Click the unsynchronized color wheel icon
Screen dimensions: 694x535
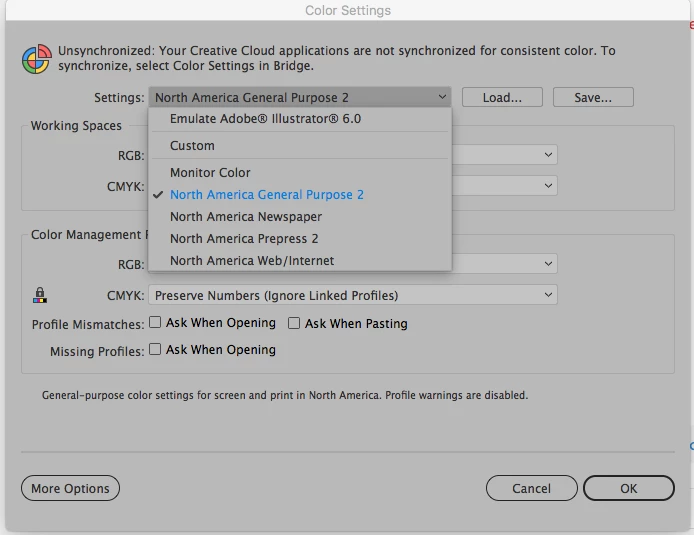(x=37, y=59)
